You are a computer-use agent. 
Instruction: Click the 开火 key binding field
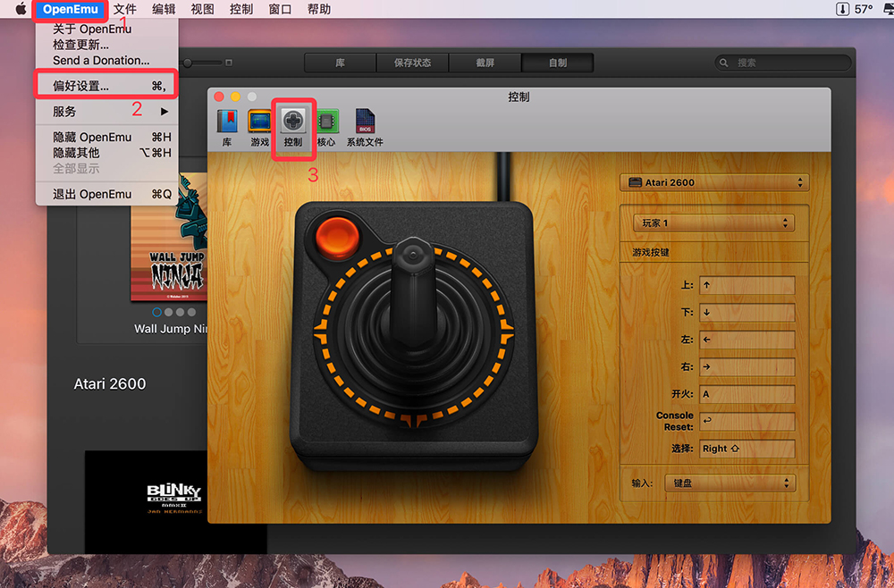click(x=746, y=394)
